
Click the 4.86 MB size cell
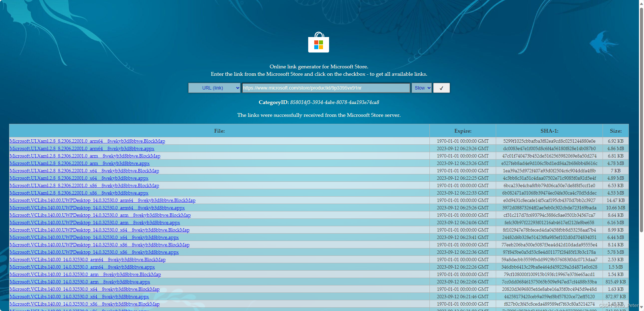(x=616, y=148)
